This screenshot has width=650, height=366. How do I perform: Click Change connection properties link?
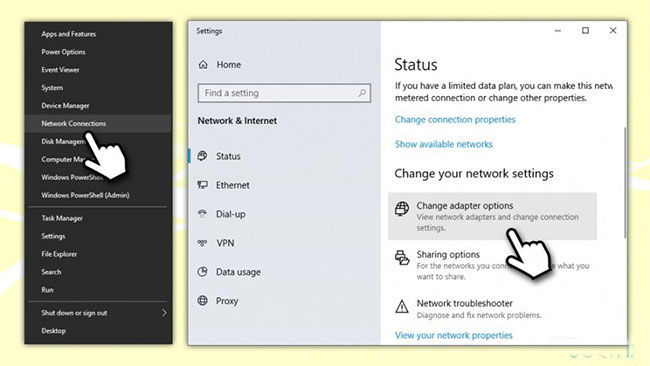[455, 119]
